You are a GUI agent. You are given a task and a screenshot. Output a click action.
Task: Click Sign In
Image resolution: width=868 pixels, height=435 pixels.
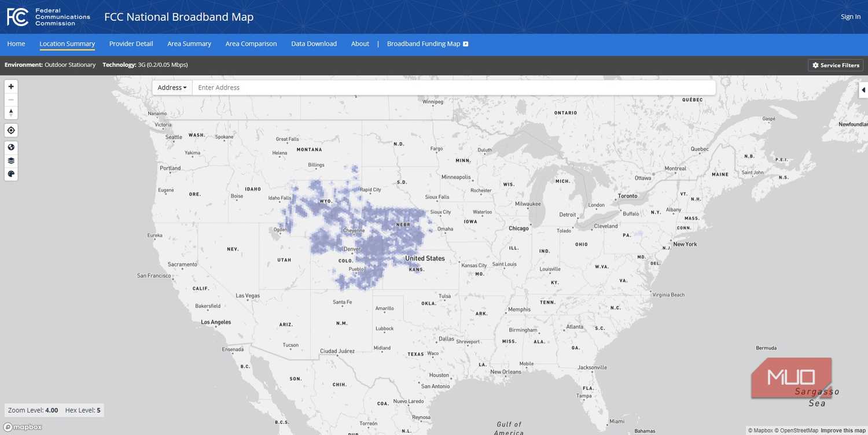click(851, 17)
